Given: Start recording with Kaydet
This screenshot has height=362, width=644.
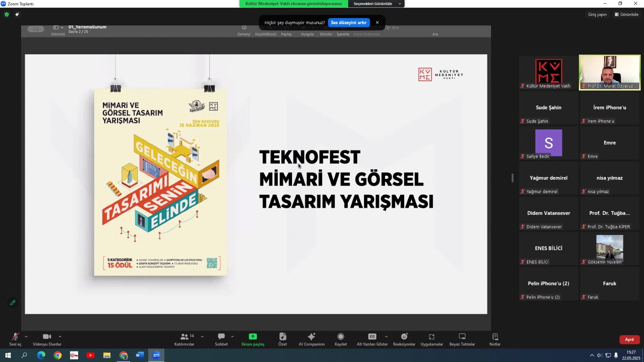Looking at the screenshot, I should (341, 339).
